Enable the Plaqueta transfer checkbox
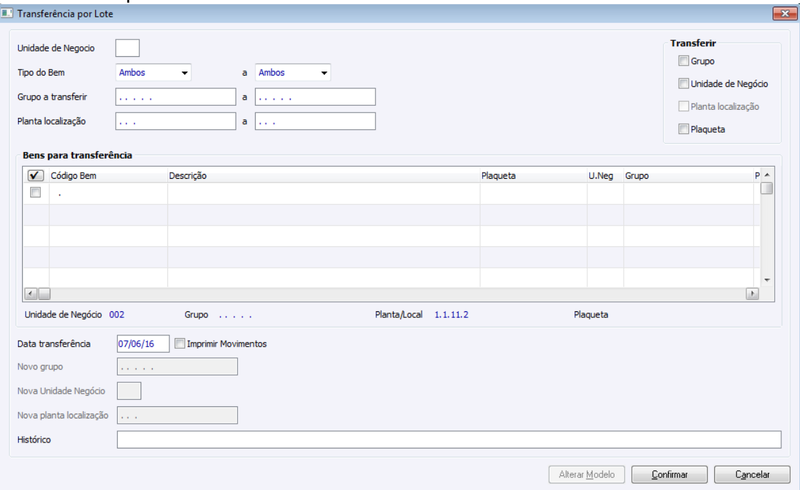This screenshot has height=490, width=800. tap(684, 129)
